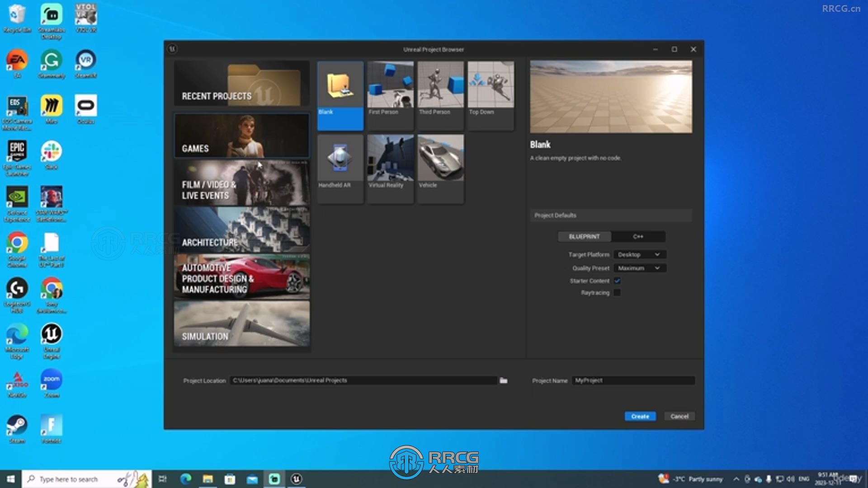Open the Google Chrome desktop icon
This screenshot has width=868, height=488.
[x=17, y=250]
